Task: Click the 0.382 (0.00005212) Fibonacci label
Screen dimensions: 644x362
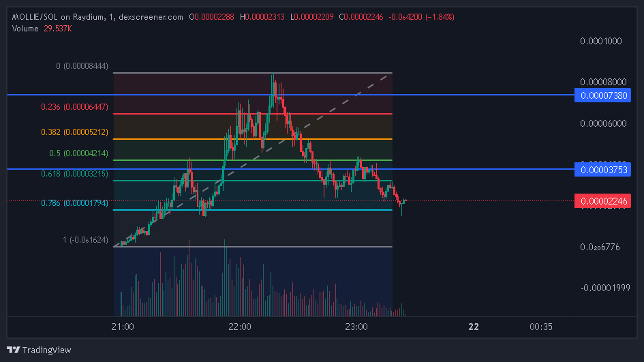Action: (75, 132)
